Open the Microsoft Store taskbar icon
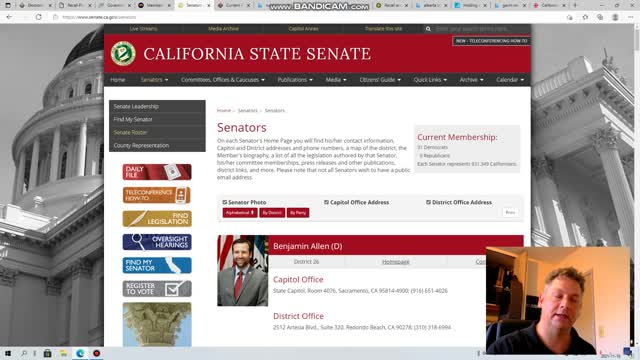The image size is (640, 360). [47, 353]
